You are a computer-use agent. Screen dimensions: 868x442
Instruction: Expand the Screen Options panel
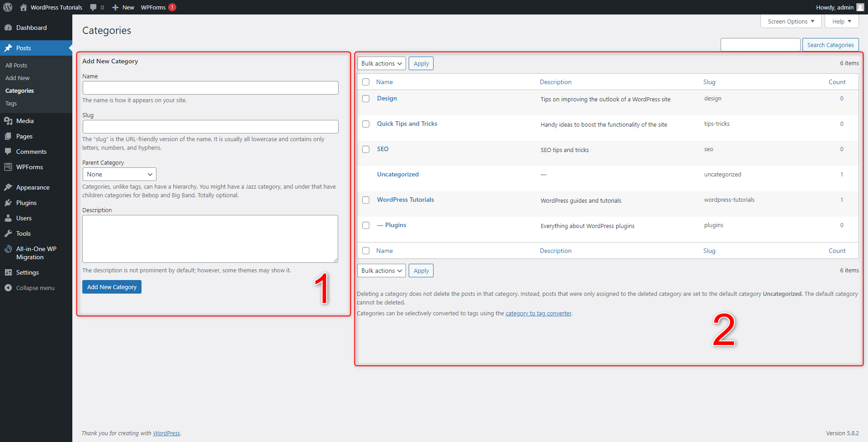click(791, 21)
